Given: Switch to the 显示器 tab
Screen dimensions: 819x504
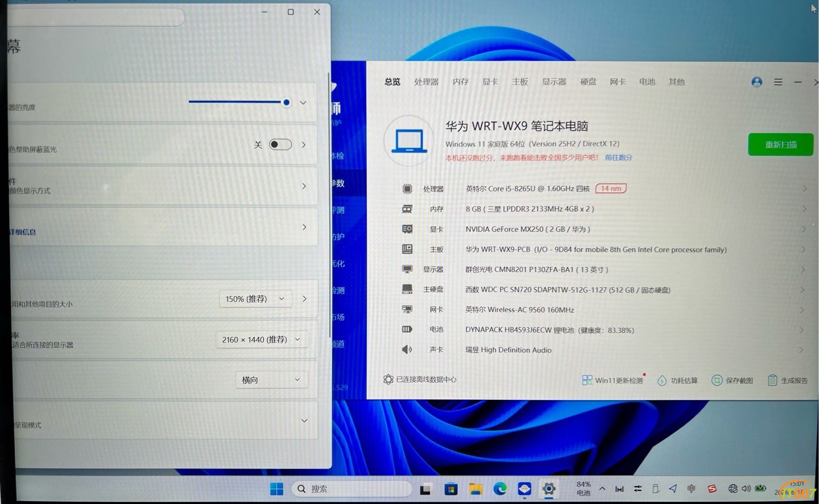Looking at the screenshot, I should pos(554,82).
